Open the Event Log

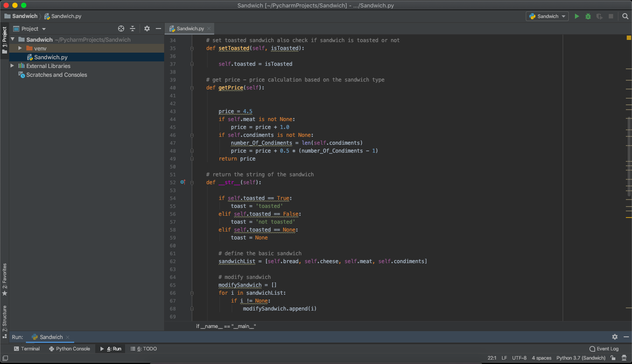[604, 349]
